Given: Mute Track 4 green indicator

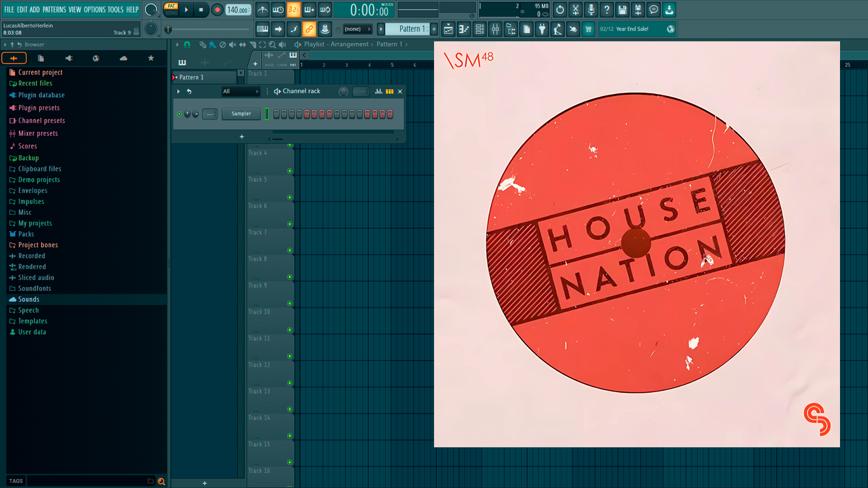Looking at the screenshot, I should coord(290,171).
